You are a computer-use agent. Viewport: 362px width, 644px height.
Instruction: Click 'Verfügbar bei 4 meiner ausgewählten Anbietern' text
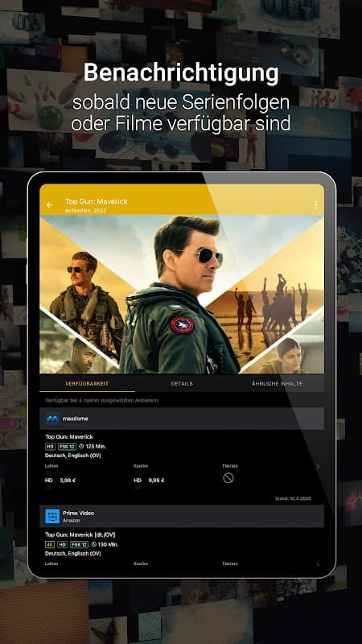[101, 400]
